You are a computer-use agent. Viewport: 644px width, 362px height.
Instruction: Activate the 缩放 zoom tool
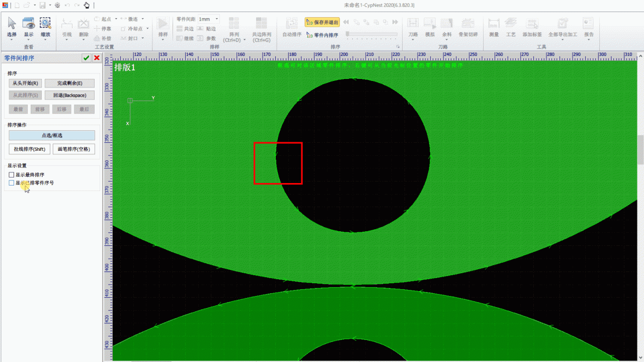click(45, 28)
